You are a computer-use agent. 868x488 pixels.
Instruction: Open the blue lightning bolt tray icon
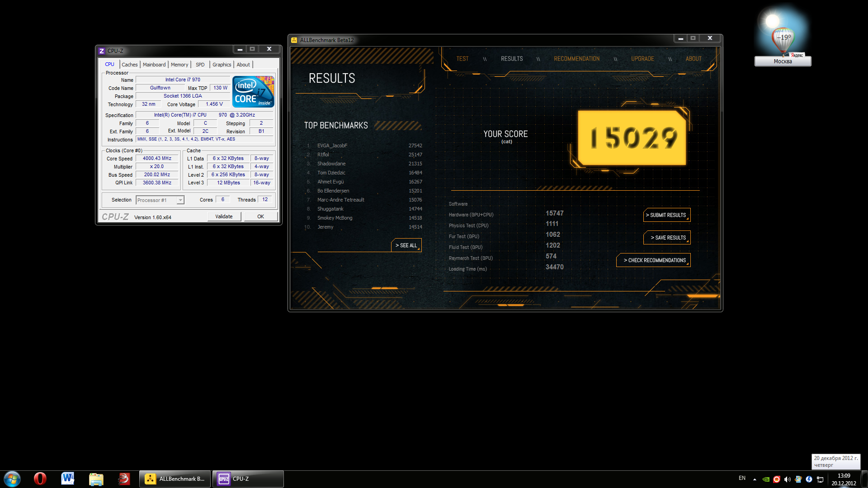point(809,479)
